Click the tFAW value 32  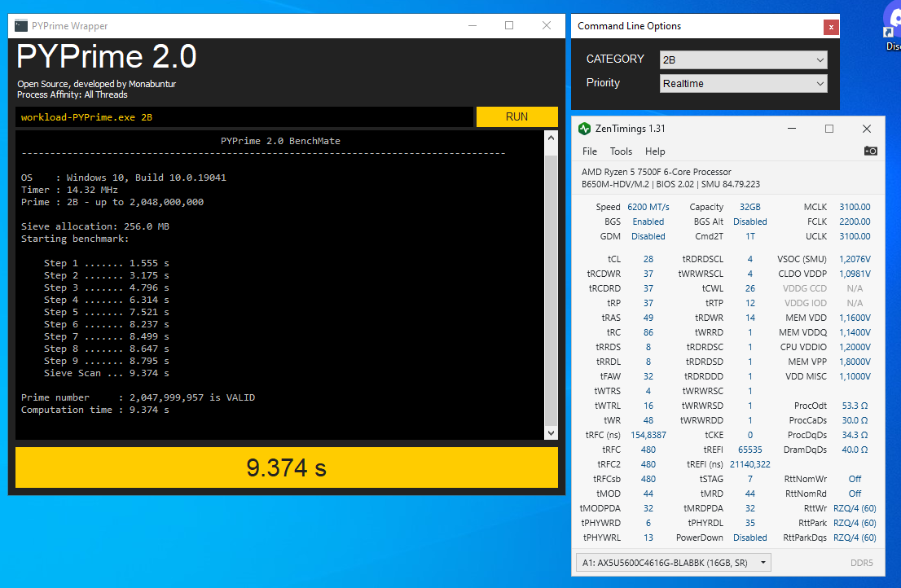pos(648,376)
